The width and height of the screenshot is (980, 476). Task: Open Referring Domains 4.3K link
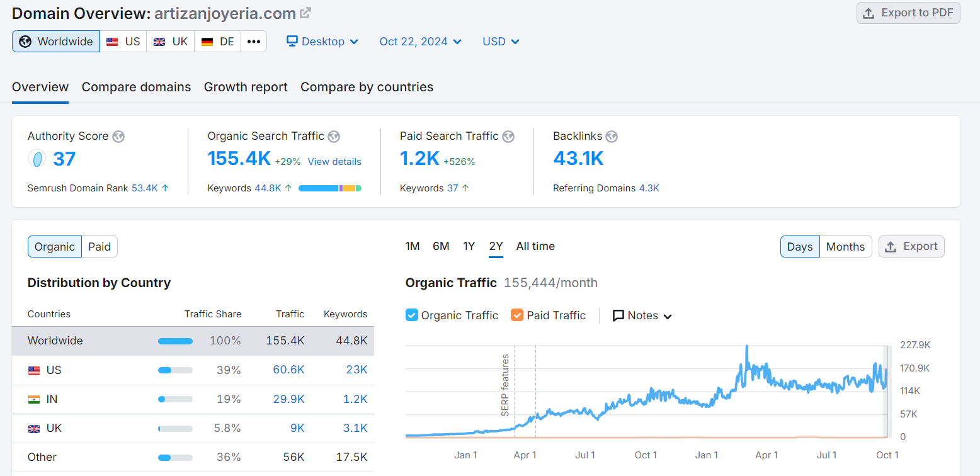(x=649, y=188)
